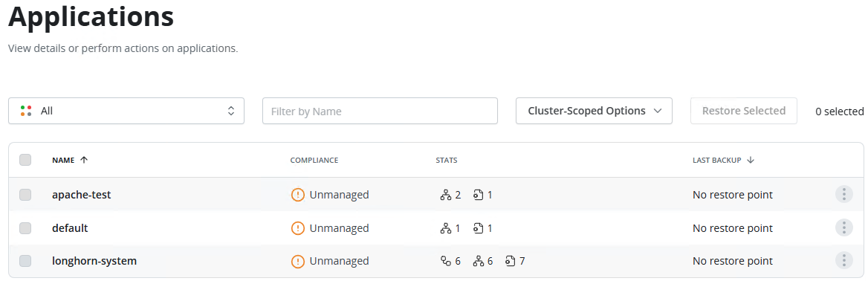The height and width of the screenshot is (281, 868).
Task: Expand the Cluster-Scoped Options dropdown
Action: 594,111
